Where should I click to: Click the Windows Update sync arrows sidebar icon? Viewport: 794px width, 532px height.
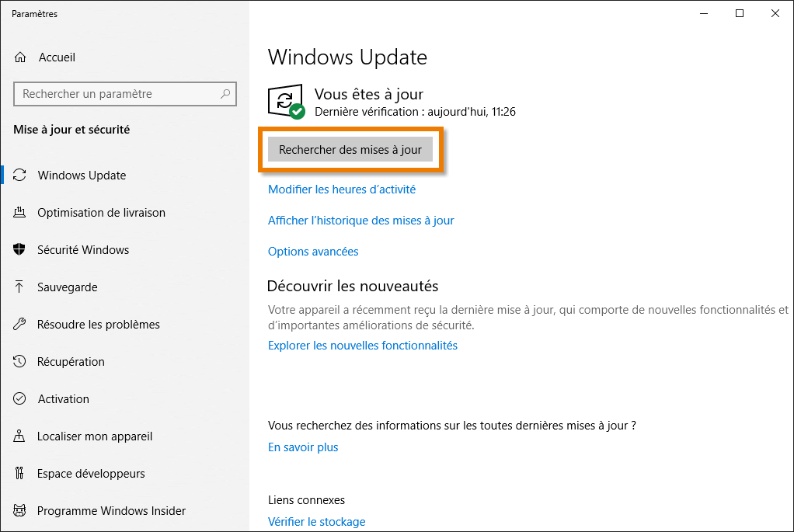20,176
